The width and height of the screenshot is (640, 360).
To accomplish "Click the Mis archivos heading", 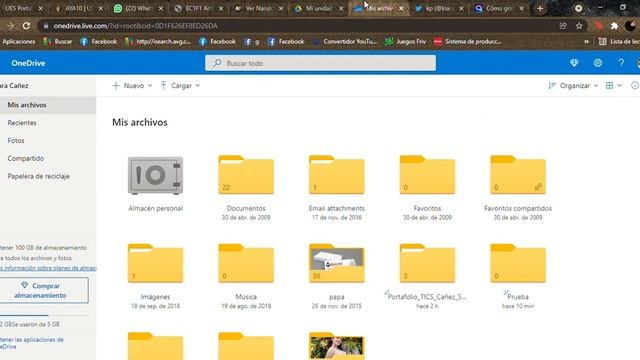I will click(140, 122).
